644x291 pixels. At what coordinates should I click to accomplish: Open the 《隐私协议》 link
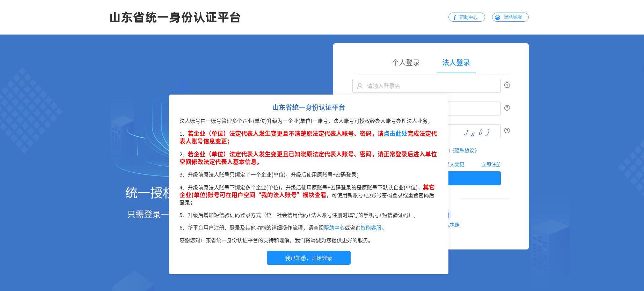tap(464, 150)
